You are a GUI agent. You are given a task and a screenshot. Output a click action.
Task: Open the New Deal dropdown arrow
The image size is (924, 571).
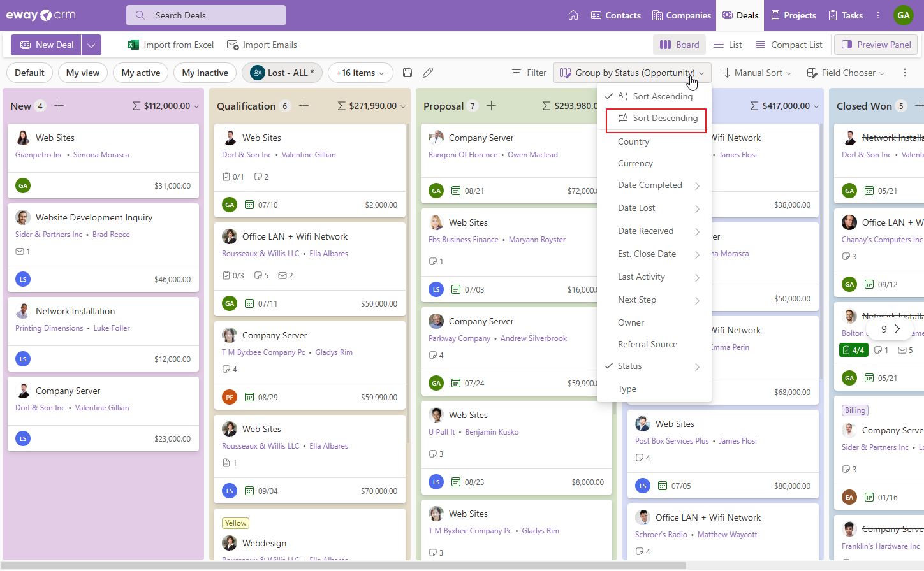(91, 45)
